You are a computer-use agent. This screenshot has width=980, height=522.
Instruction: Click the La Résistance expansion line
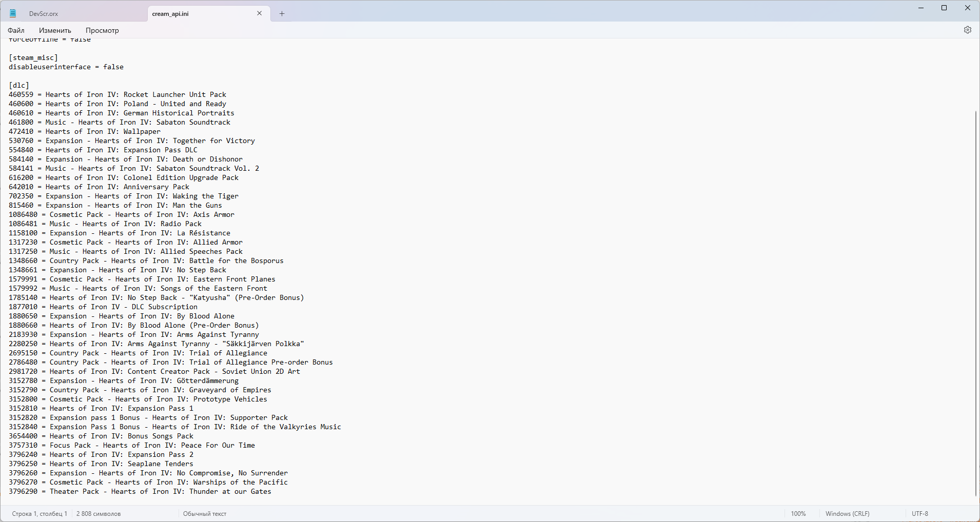tap(120, 233)
